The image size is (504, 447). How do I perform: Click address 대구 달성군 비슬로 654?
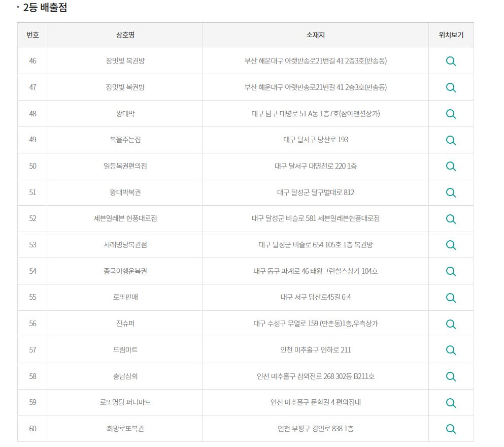coord(316,245)
